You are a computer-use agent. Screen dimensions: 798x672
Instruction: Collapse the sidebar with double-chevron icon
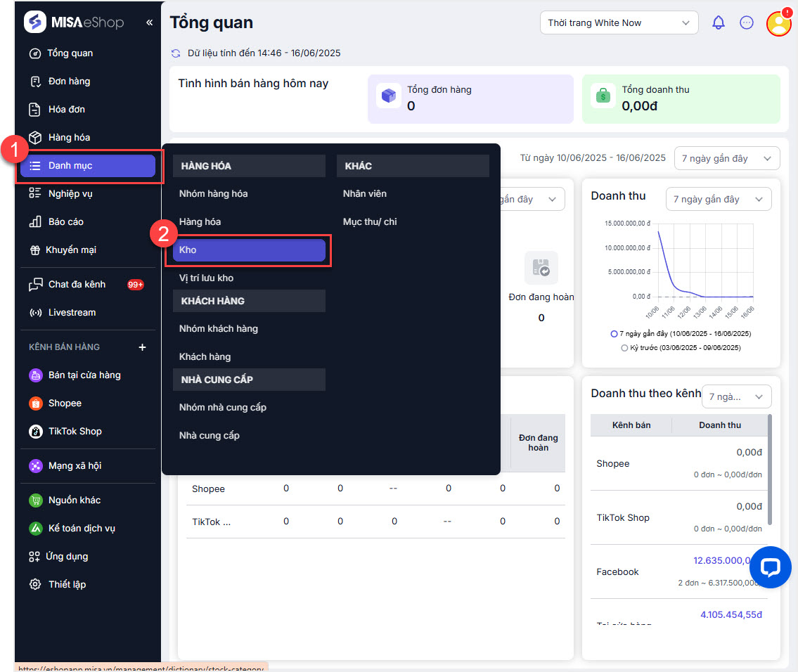(149, 22)
